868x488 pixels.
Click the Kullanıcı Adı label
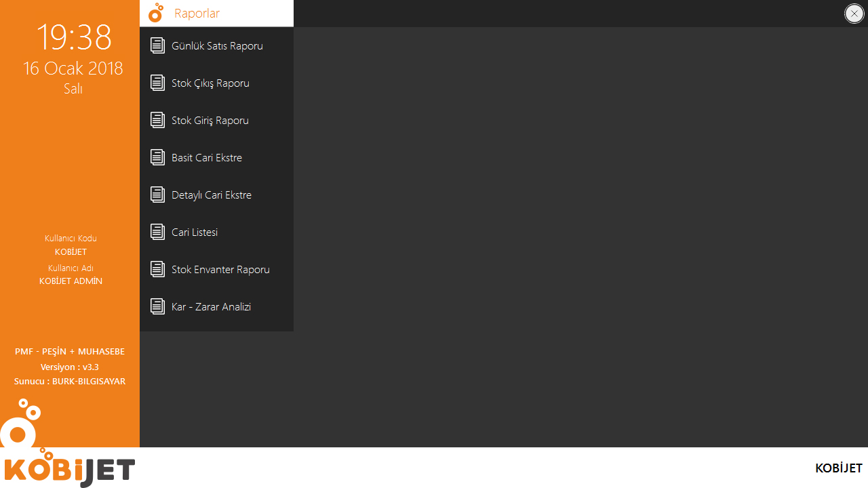[71, 268]
